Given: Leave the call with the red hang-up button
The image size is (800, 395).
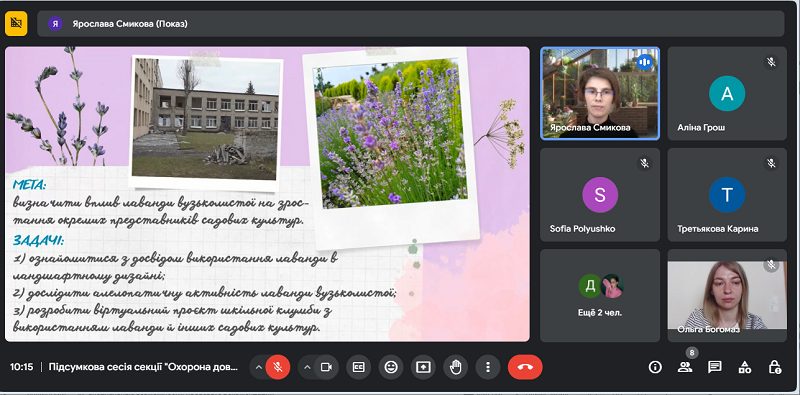Looking at the screenshot, I should 525,367.
